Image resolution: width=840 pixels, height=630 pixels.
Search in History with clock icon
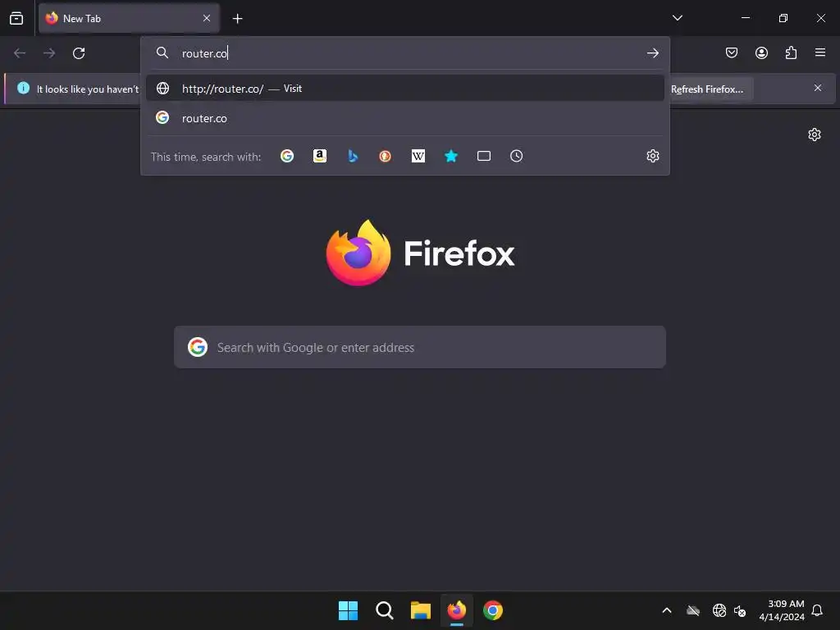click(517, 156)
